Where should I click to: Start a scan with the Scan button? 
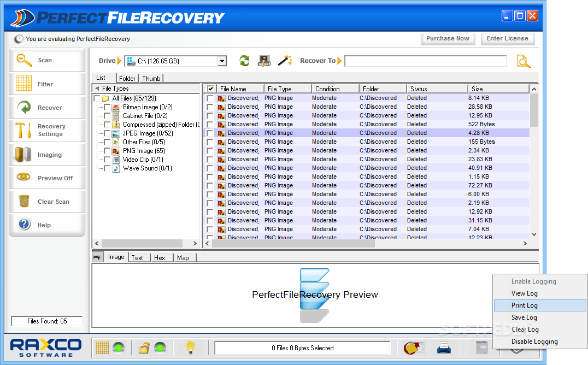tap(47, 60)
